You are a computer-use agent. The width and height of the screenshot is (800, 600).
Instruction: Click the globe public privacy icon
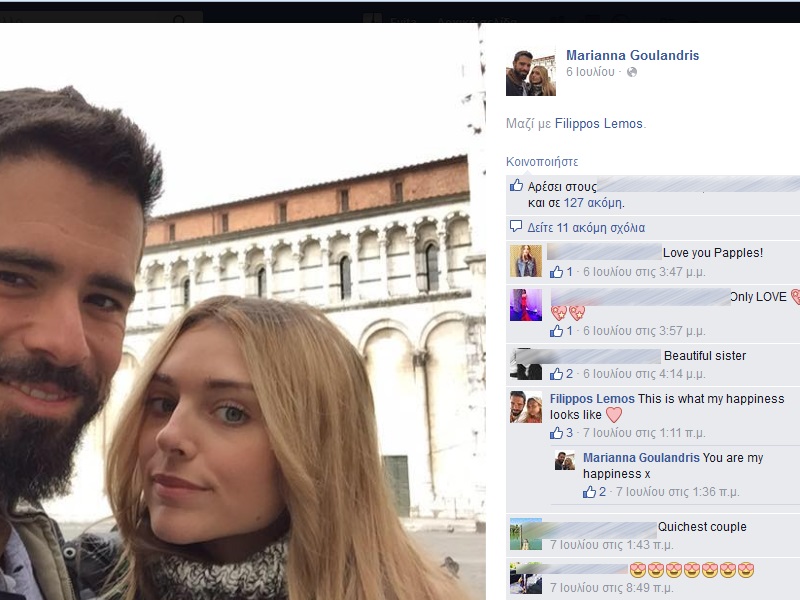coord(632,72)
